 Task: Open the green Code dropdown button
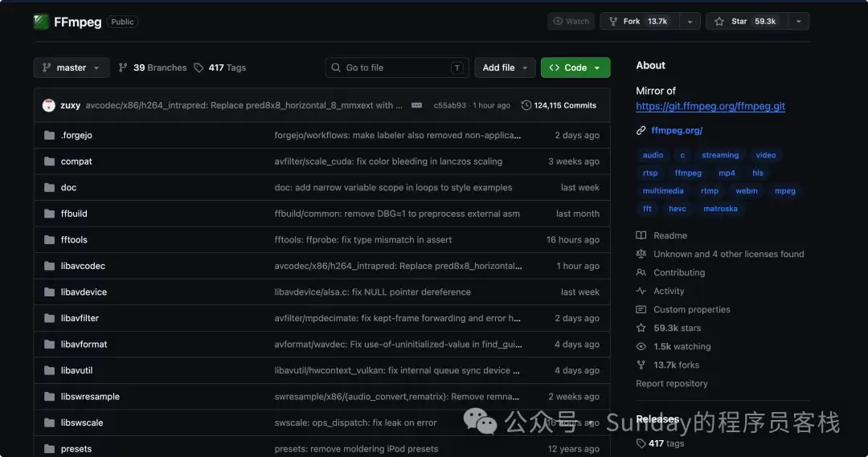click(x=575, y=67)
